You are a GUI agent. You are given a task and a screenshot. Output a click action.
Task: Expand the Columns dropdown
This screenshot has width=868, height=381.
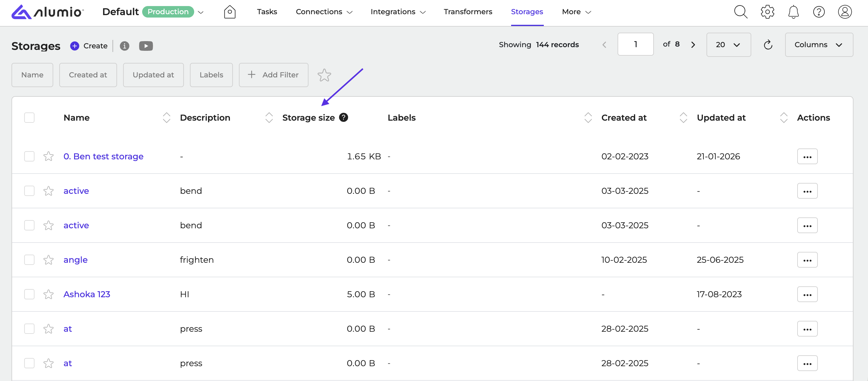pos(819,44)
